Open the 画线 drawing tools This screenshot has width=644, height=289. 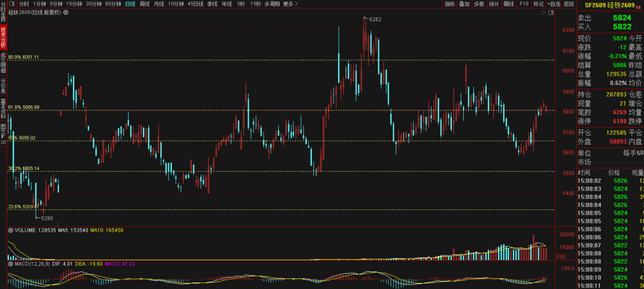(x=509, y=4)
